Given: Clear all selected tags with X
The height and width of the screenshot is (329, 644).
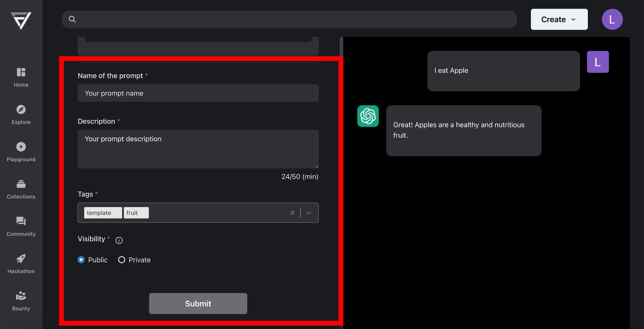Looking at the screenshot, I should tap(292, 213).
